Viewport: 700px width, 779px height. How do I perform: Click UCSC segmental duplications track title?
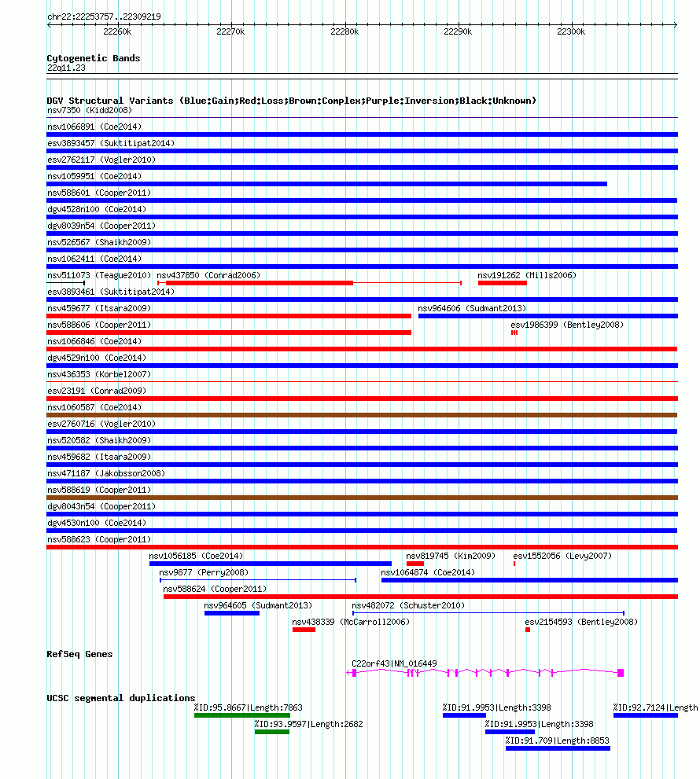pyautogui.click(x=121, y=698)
